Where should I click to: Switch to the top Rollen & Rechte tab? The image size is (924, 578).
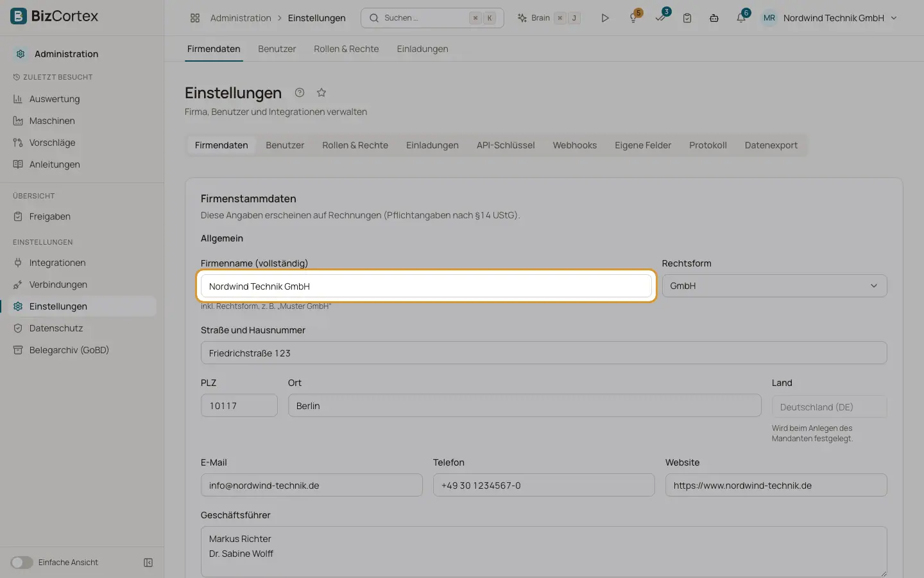click(346, 49)
